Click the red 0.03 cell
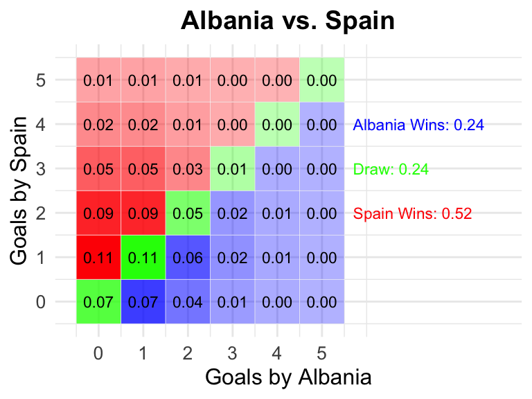 point(188,168)
